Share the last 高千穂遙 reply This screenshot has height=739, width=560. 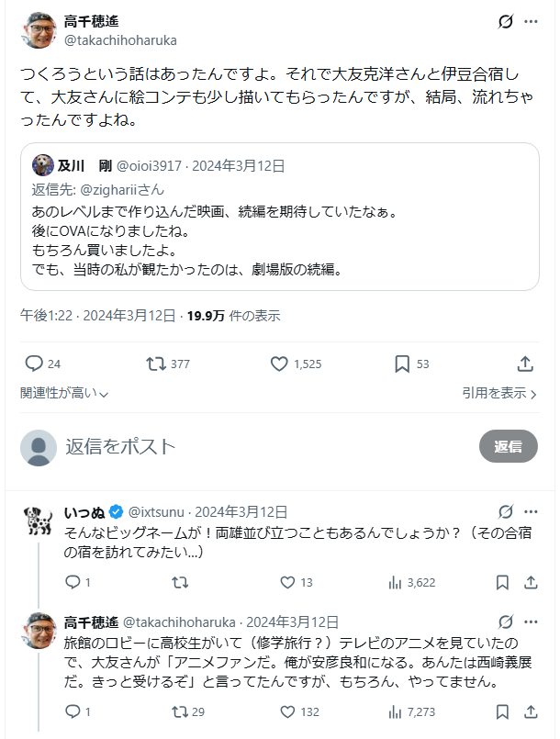(531, 711)
